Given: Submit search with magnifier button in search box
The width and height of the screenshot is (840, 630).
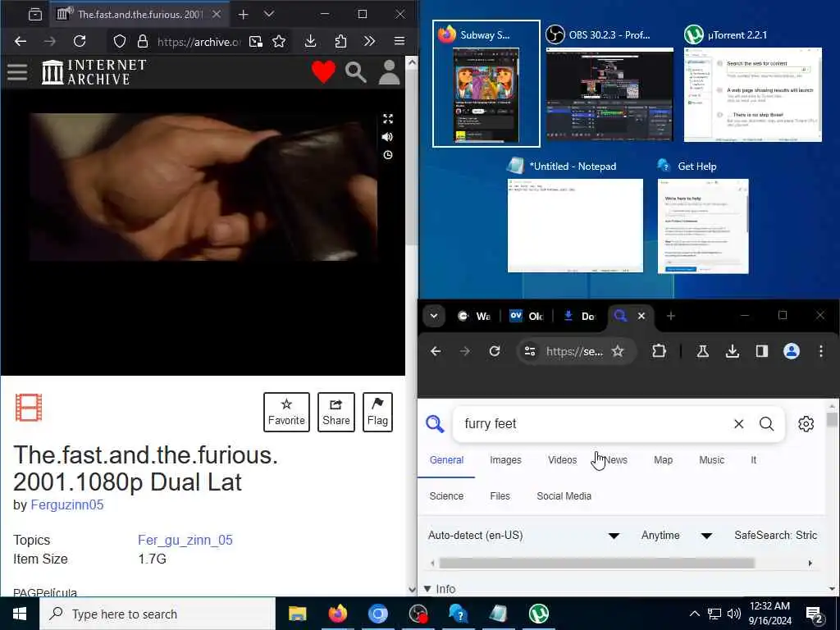Looking at the screenshot, I should click(767, 424).
